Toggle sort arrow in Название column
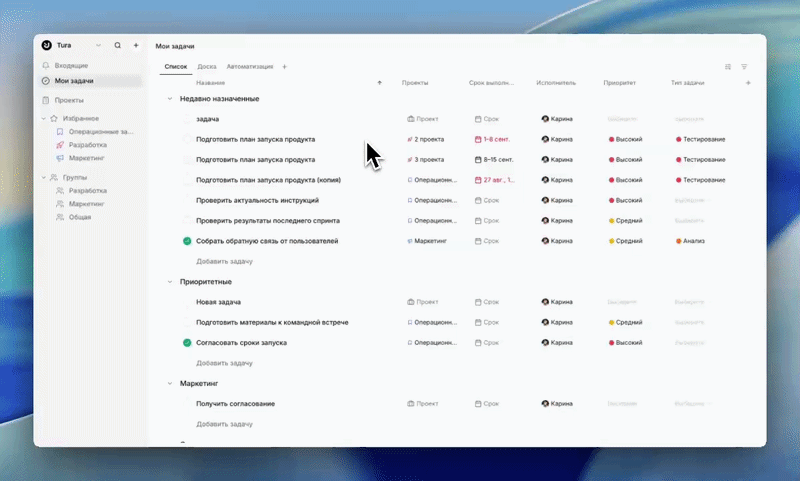The width and height of the screenshot is (800, 481). [x=379, y=83]
